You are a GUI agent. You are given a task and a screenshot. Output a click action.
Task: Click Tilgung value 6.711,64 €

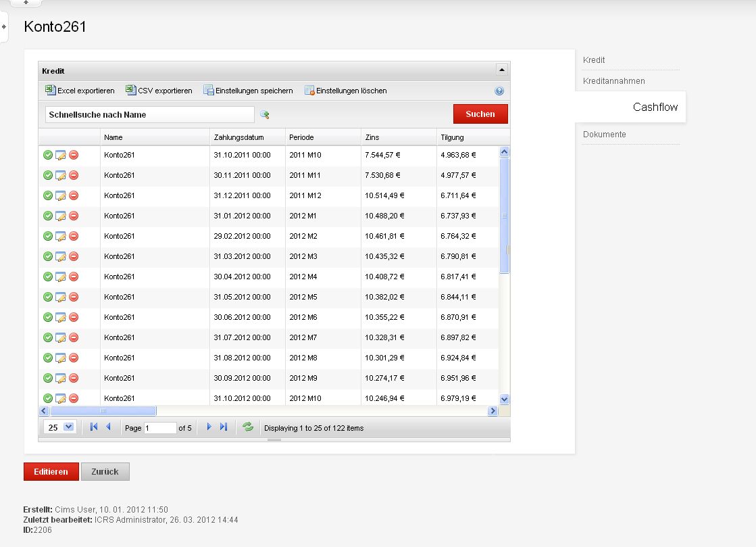[x=458, y=195]
